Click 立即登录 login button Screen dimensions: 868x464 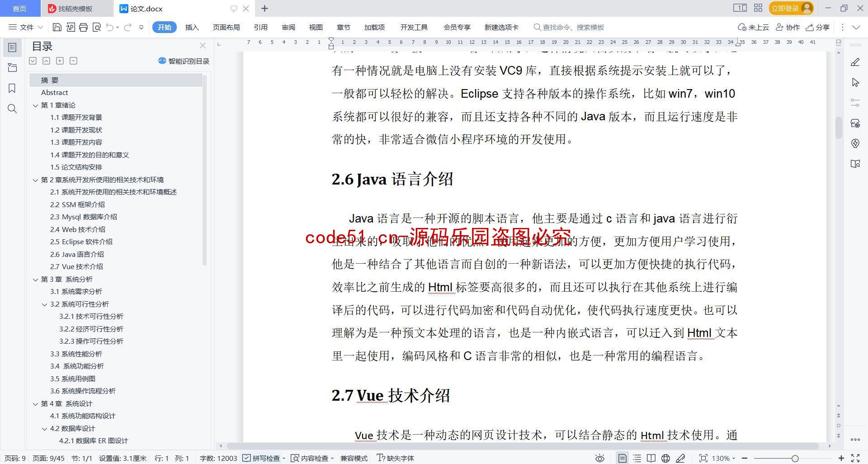791,8
